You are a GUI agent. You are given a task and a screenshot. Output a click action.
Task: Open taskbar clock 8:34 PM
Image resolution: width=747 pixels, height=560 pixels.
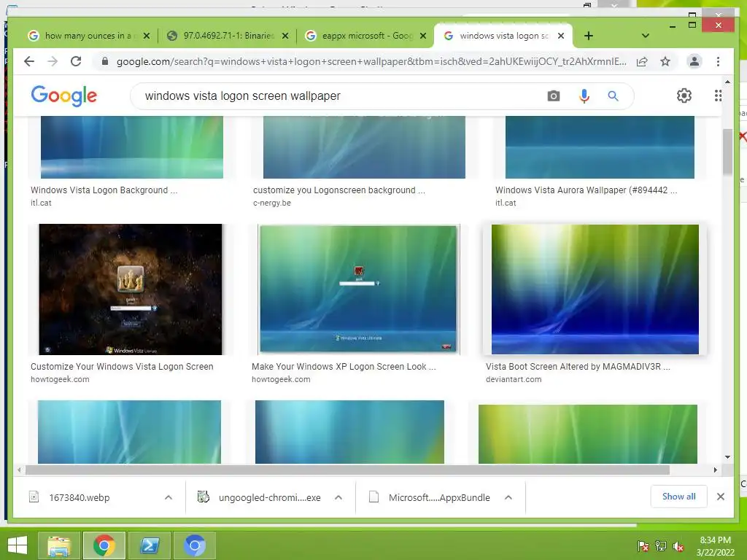[x=715, y=546]
